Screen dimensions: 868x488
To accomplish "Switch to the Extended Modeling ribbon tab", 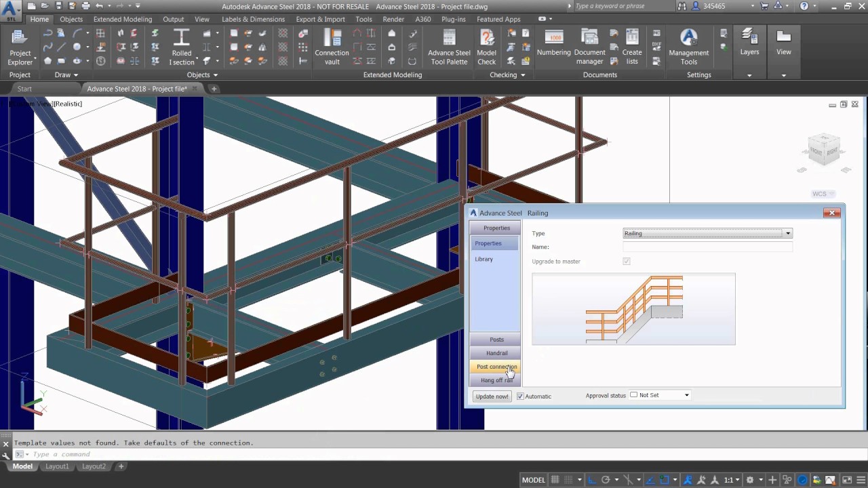I will click(122, 19).
